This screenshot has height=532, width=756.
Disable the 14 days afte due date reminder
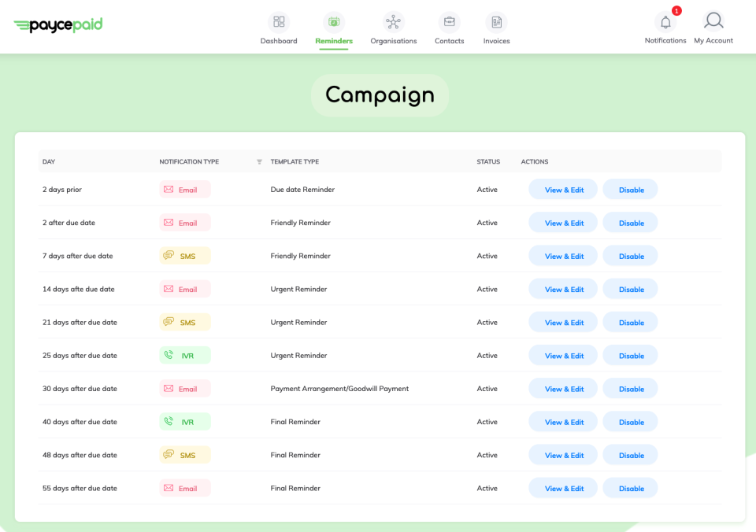(631, 289)
